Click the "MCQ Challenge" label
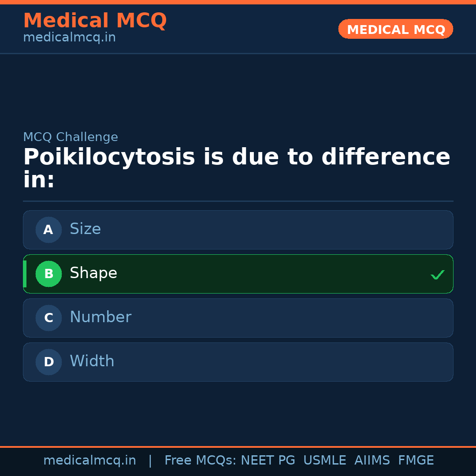 (x=71, y=137)
